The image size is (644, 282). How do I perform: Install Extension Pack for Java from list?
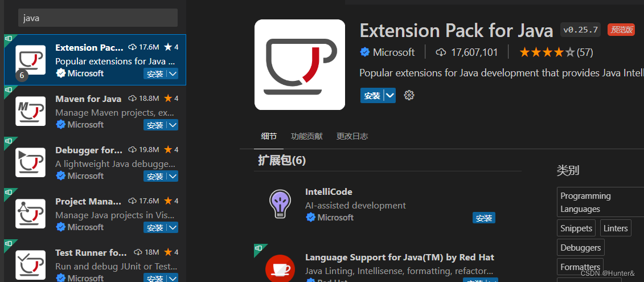point(155,74)
